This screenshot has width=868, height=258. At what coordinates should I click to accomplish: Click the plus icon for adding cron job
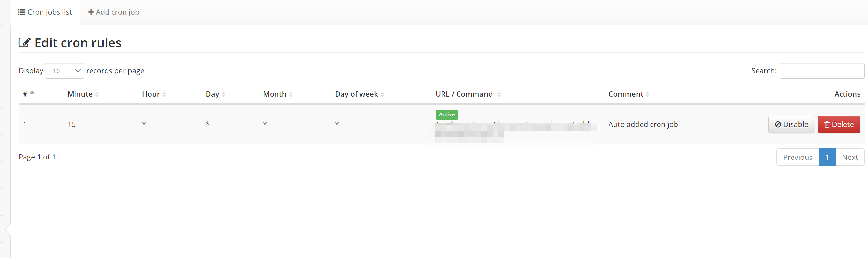pyautogui.click(x=91, y=12)
